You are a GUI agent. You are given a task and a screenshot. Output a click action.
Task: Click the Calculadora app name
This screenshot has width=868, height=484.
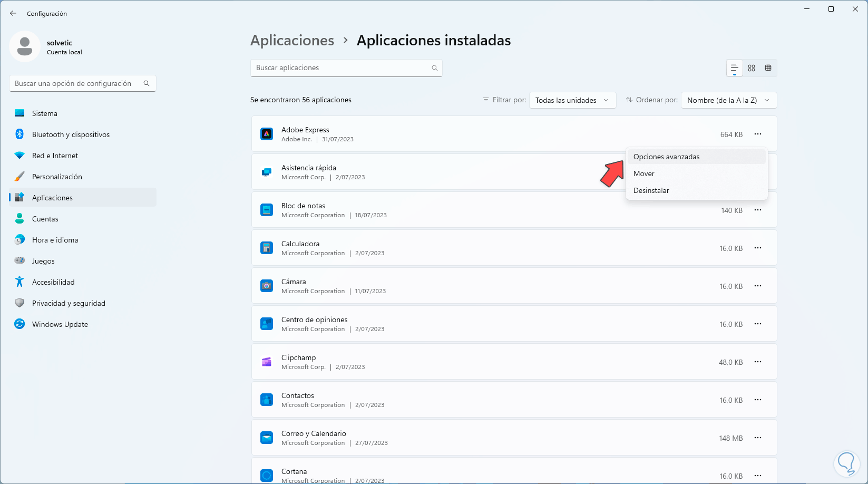[x=300, y=244]
